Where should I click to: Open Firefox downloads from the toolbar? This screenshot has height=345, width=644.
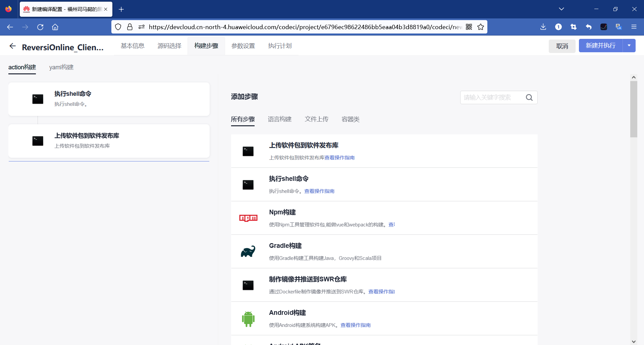[x=543, y=27]
